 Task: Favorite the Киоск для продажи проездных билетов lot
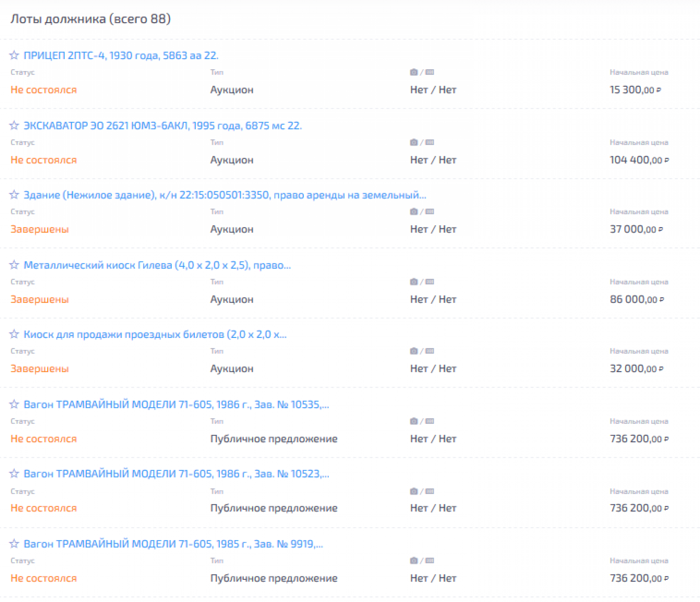(14, 334)
